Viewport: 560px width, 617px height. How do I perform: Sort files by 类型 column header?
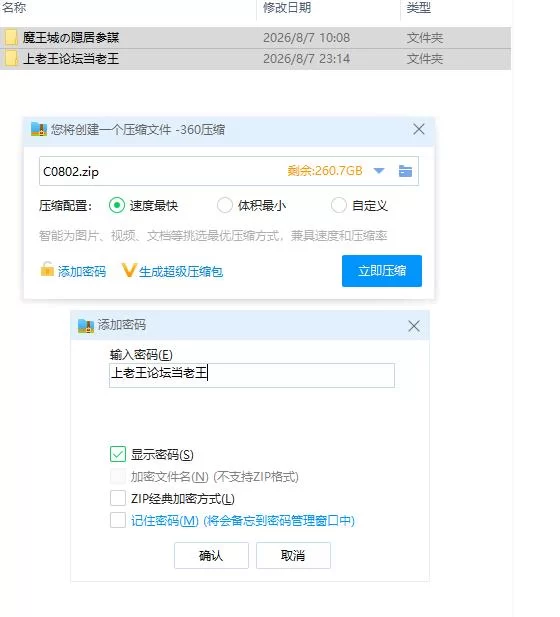(x=419, y=7)
